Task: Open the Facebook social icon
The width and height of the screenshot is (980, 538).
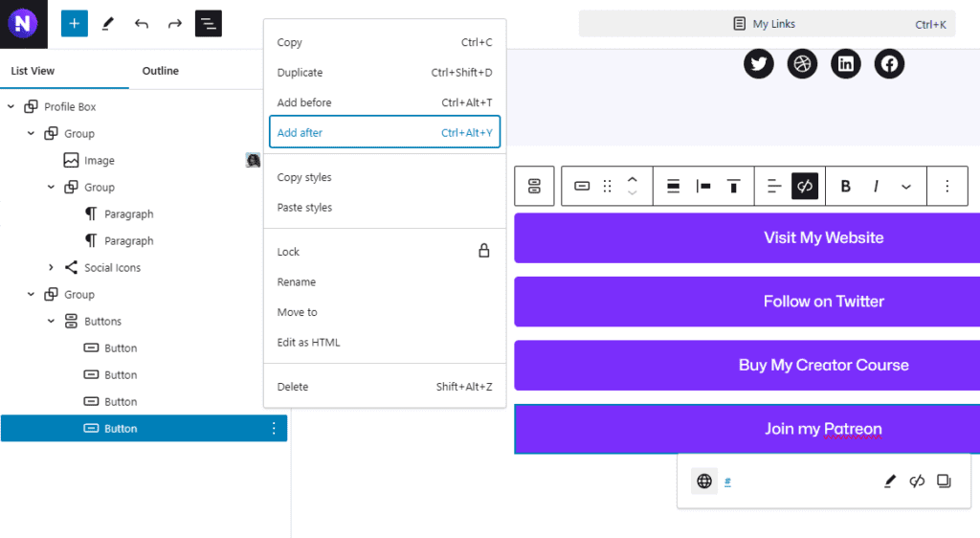Action: click(x=889, y=64)
